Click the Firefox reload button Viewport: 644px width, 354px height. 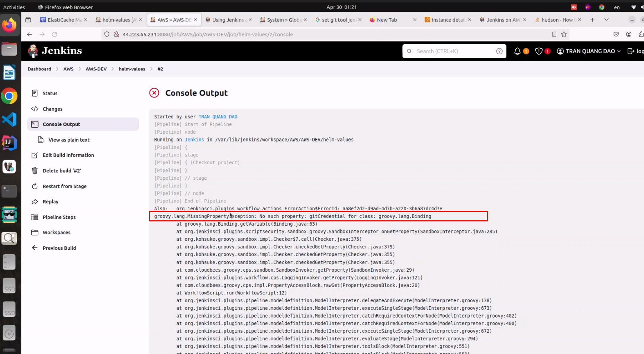(x=55, y=34)
